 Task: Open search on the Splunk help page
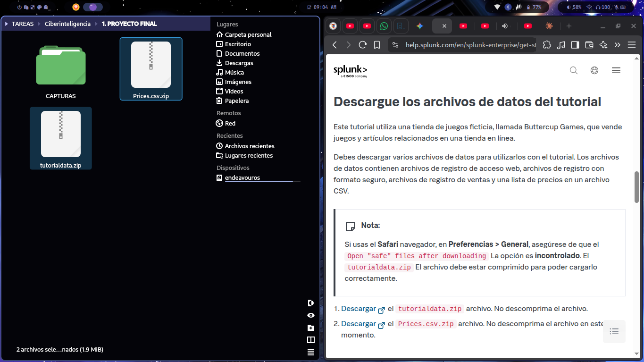(x=574, y=70)
